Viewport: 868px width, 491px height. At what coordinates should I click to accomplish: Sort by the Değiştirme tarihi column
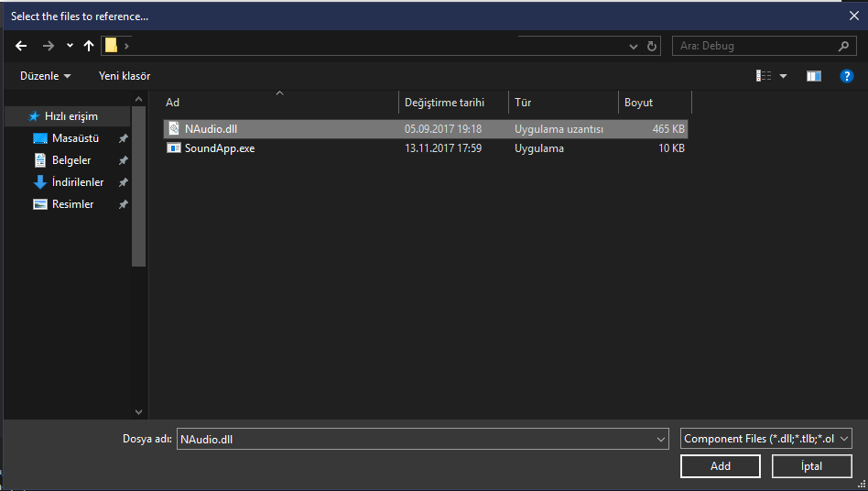pyautogui.click(x=444, y=103)
